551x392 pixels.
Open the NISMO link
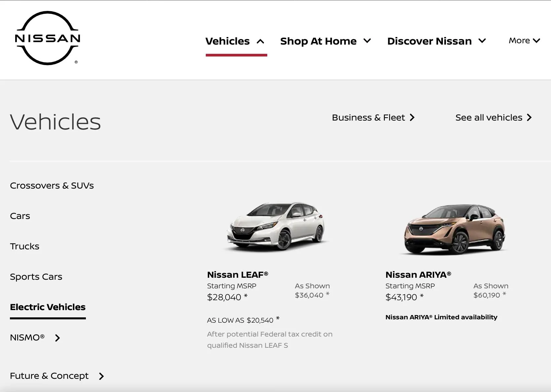point(27,338)
